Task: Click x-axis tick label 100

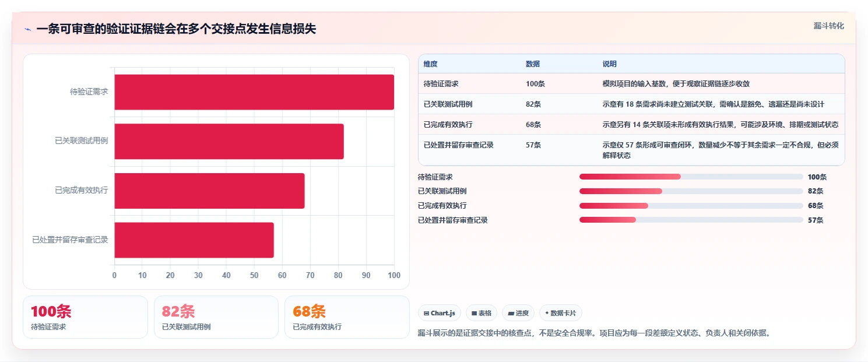Action: click(x=394, y=275)
